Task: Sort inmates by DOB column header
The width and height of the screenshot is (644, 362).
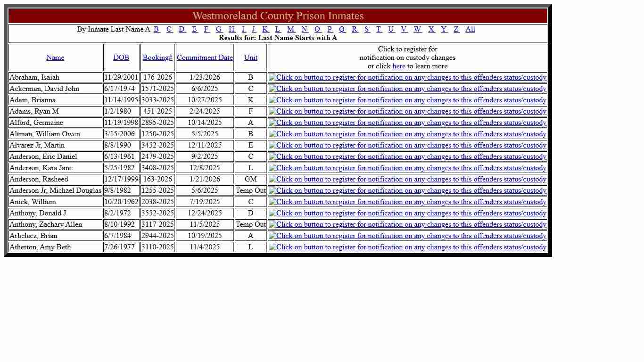Action: [121, 58]
